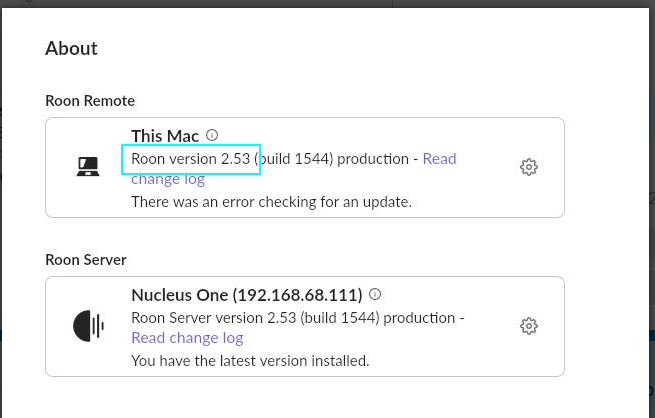This screenshot has width=655, height=418.
Task: Click the latest version installed message
Action: click(x=250, y=361)
